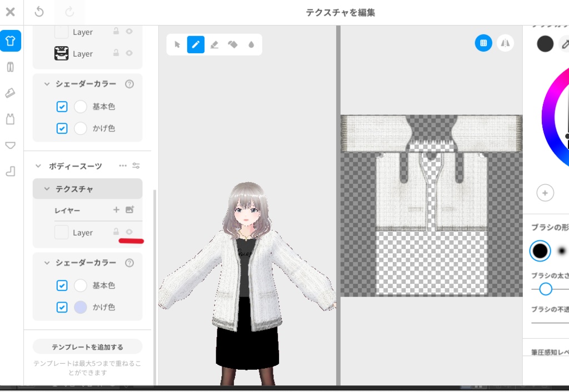Disable かげ色 shading color checkbox
This screenshot has height=392, width=569.
pos(62,306)
